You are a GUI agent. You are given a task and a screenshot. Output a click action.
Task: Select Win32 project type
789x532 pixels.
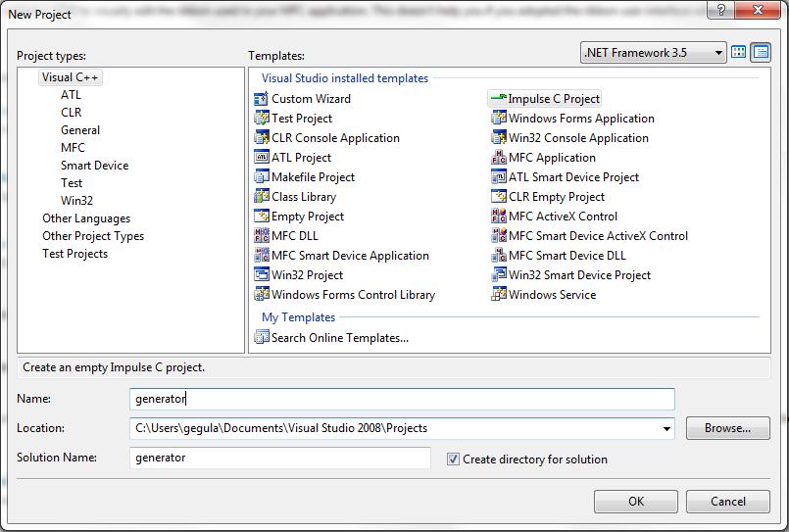[x=76, y=201]
